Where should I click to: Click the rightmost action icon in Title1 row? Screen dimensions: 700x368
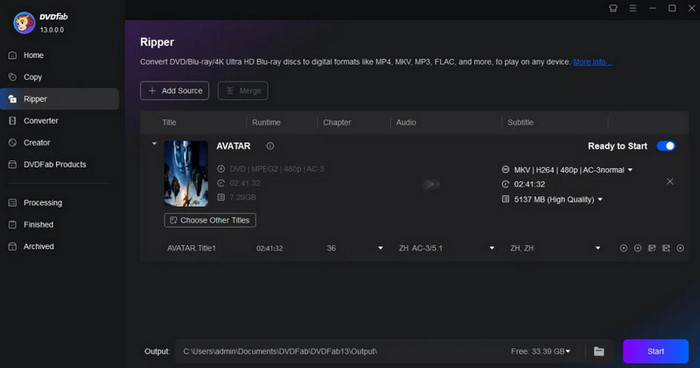click(680, 248)
